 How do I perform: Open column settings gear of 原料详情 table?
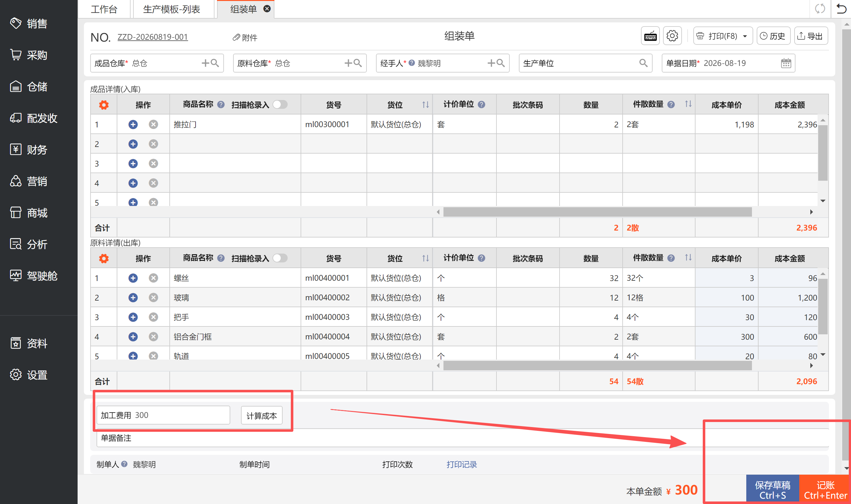point(104,258)
